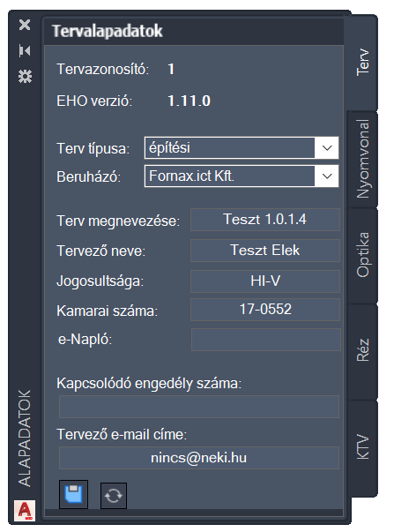The image size is (394, 532).
Task: Click the Tervező e-mail címe field
Action: tap(199, 458)
